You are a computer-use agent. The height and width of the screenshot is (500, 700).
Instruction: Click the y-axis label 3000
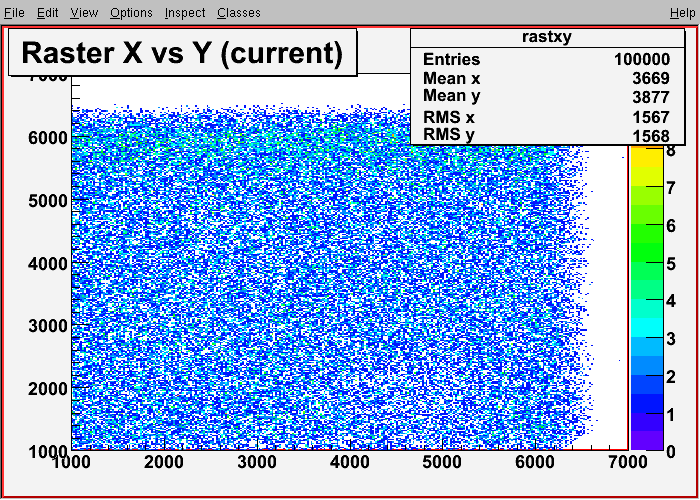click(x=48, y=326)
